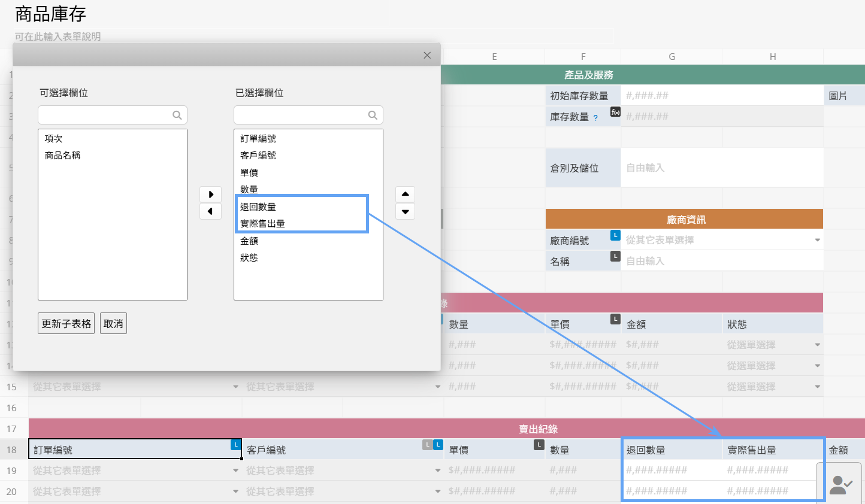Click the move-right arrow button in dialog
This screenshot has width=865, height=504.
click(x=210, y=195)
